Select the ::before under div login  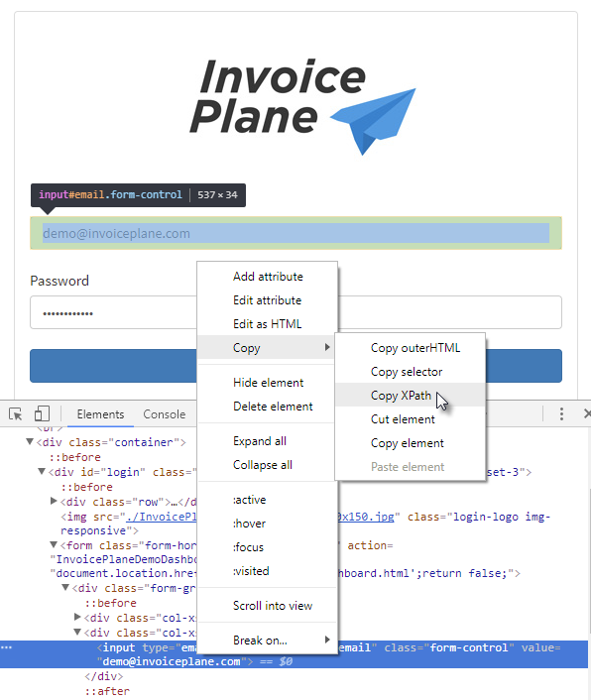pos(87,487)
